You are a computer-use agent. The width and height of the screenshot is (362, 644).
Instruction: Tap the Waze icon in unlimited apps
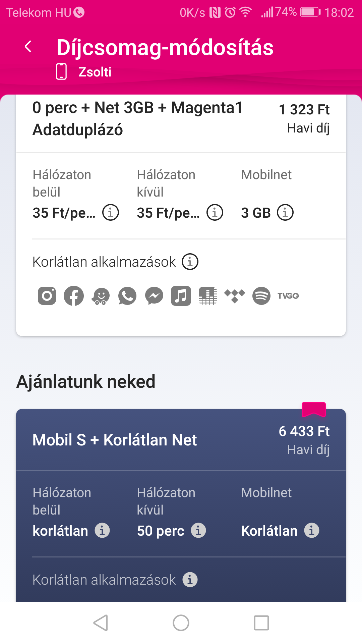[x=101, y=296]
